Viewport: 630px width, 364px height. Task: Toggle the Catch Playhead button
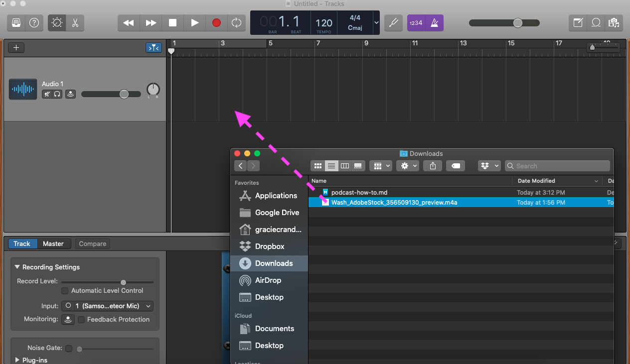154,48
